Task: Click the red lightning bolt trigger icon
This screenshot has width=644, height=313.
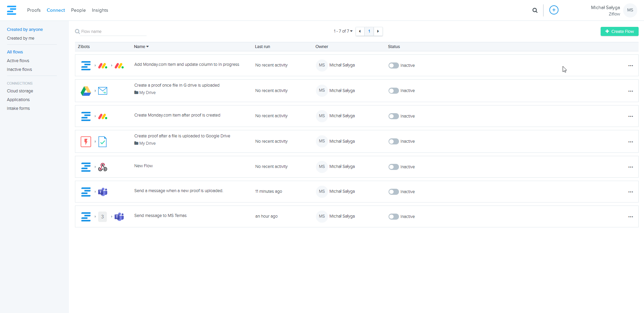Action: tap(86, 142)
